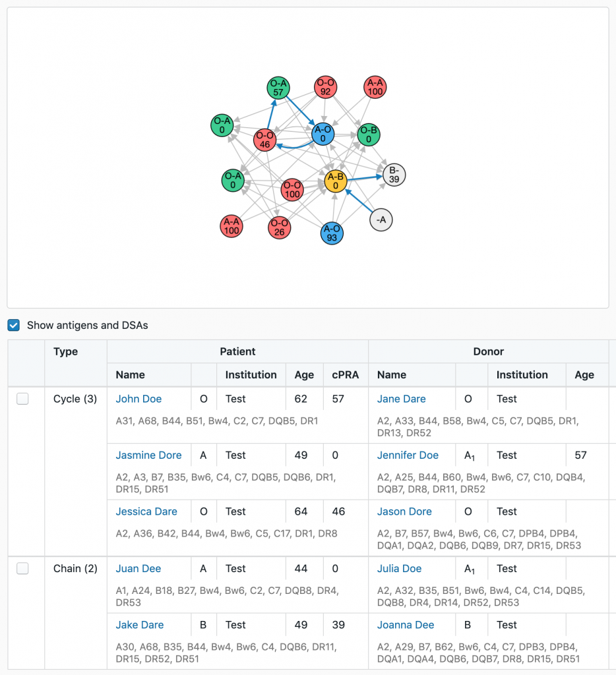Image resolution: width=616 pixels, height=675 pixels.
Task: Open patient John Doe's link
Action: click(139, 399)
